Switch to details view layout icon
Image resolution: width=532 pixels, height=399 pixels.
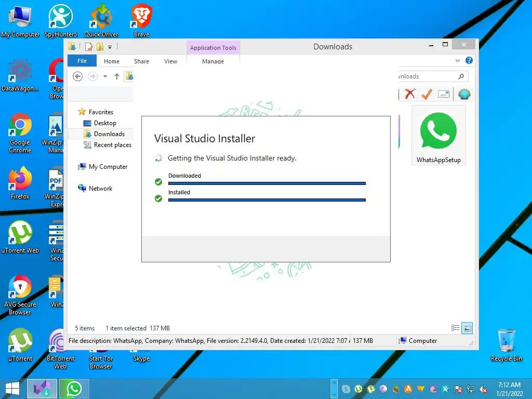point(455,328)
